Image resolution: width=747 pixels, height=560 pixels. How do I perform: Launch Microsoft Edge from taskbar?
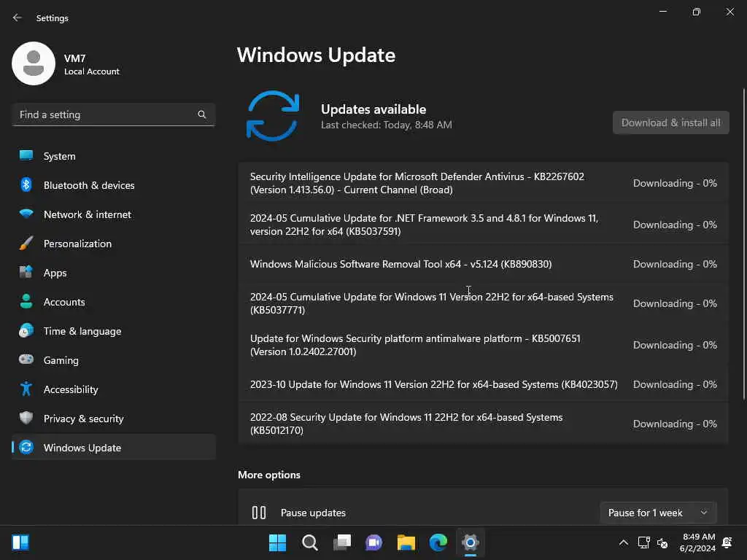[438, 542]
